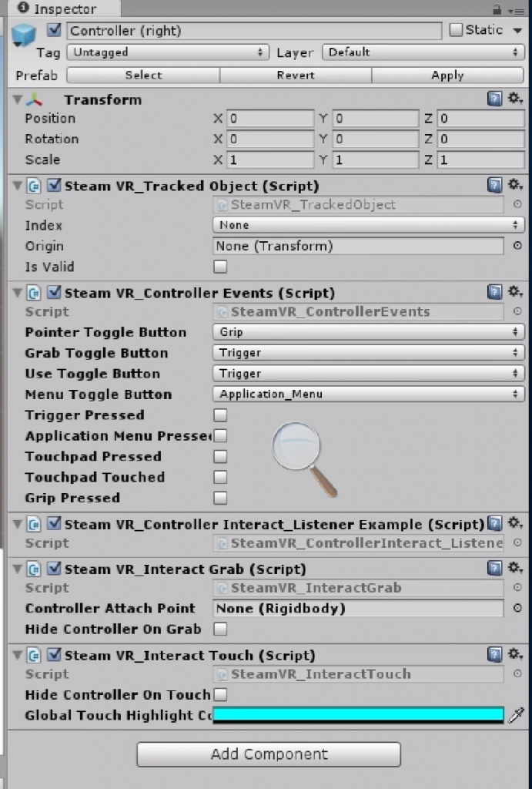The width and height of the screenshot is (532, 789).
Task: Click the Inspector panel lock icon
Action: click(x=497, y=9)
